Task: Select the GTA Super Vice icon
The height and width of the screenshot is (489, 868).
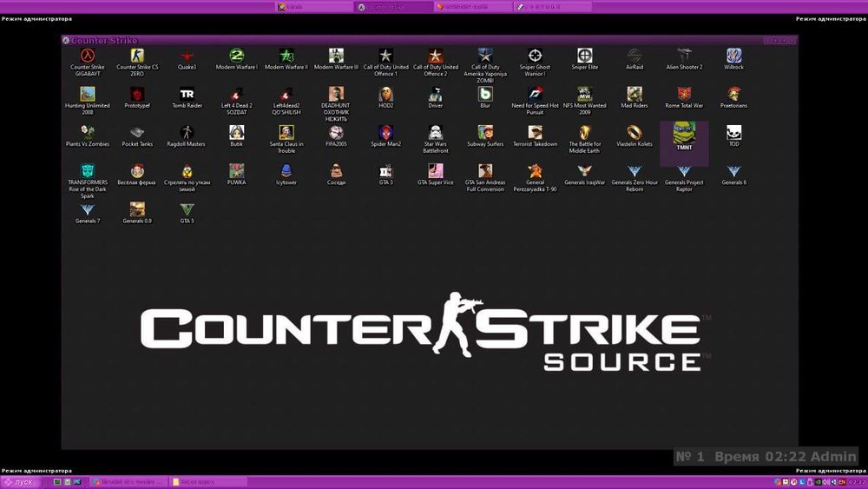Action: click(436, 171)
